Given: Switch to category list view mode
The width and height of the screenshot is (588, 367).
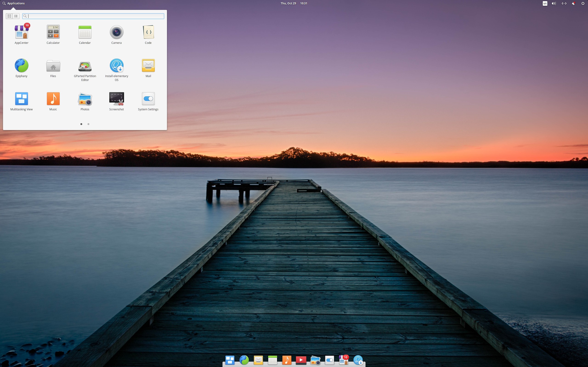Looking at the screenshot, I should point(16,16).
